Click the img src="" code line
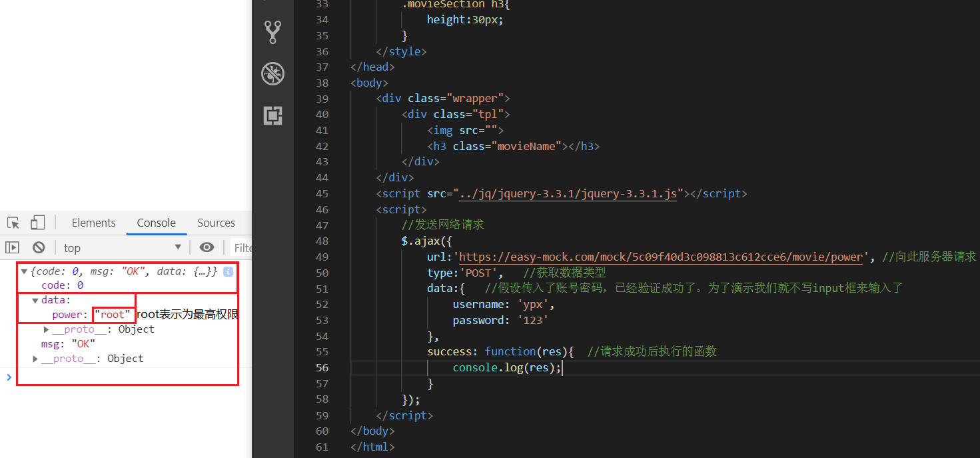 click(465, 130)
